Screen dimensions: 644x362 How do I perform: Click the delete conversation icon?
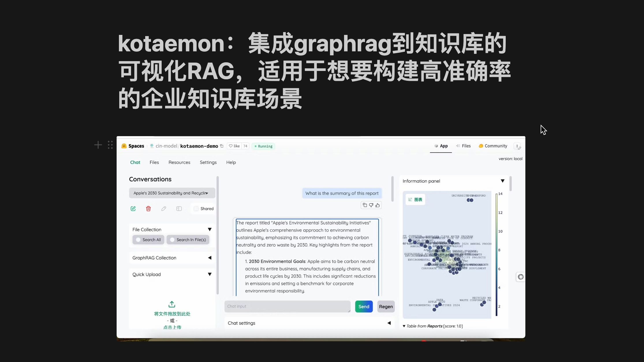(149, 209)
